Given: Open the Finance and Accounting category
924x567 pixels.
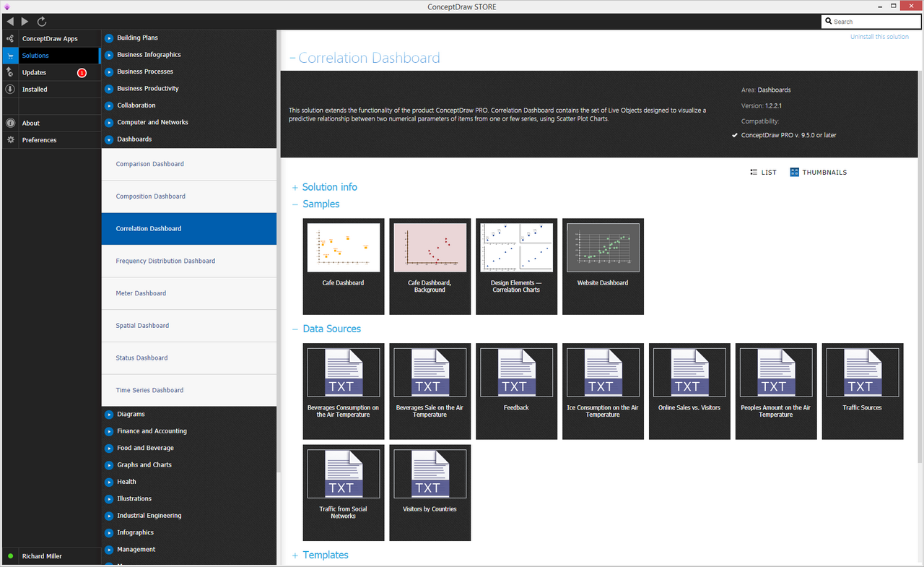Looking at the screenshot, I should [152, 431].
